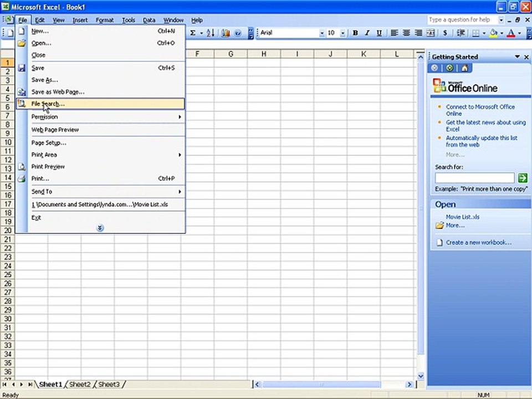
Task: Apply Currency Style dollar icon
Action: (445, 33)
